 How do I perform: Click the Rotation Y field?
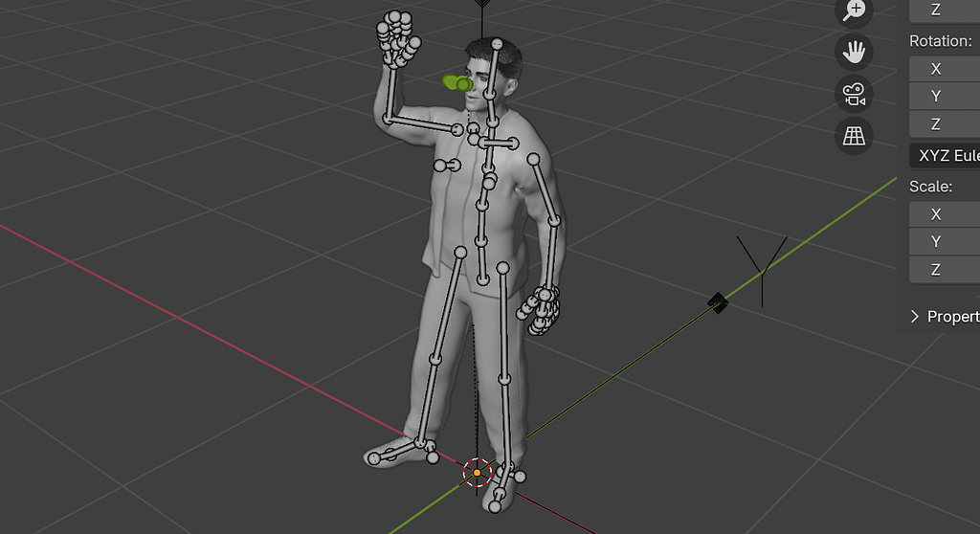coord(944,97)
